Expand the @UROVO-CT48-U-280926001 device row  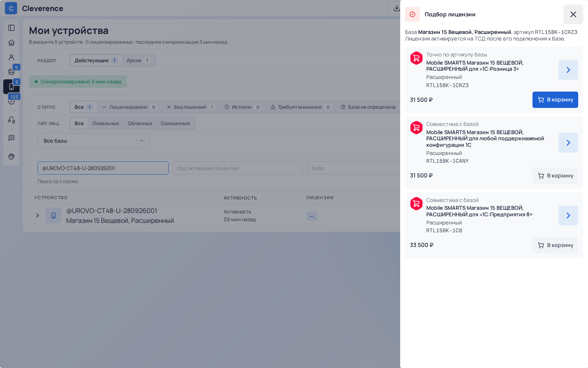tap(38, 215)
